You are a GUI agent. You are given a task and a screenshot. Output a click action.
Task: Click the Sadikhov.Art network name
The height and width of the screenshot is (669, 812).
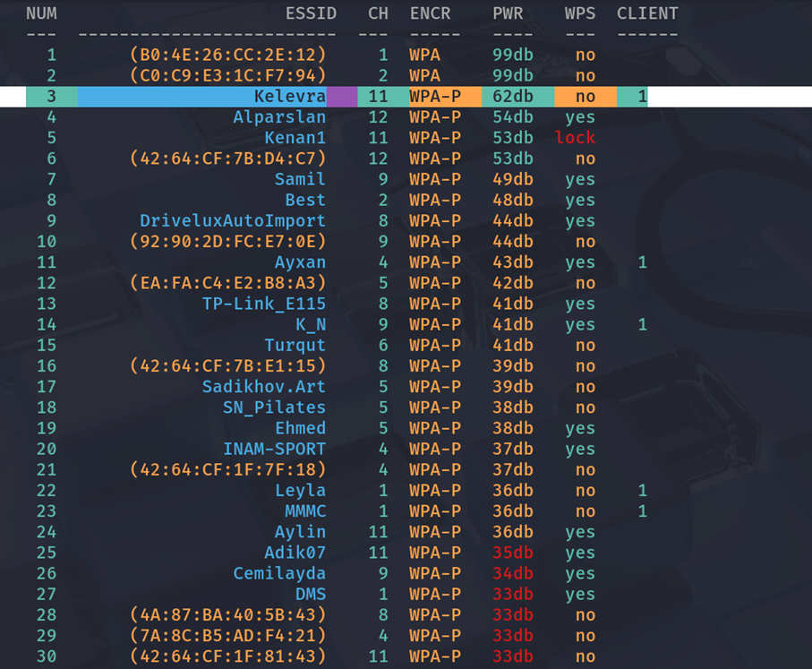(x=264, y=387)
